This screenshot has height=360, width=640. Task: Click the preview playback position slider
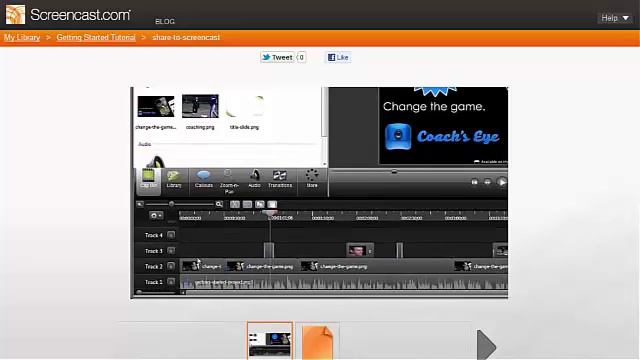[x=394, y=172]
